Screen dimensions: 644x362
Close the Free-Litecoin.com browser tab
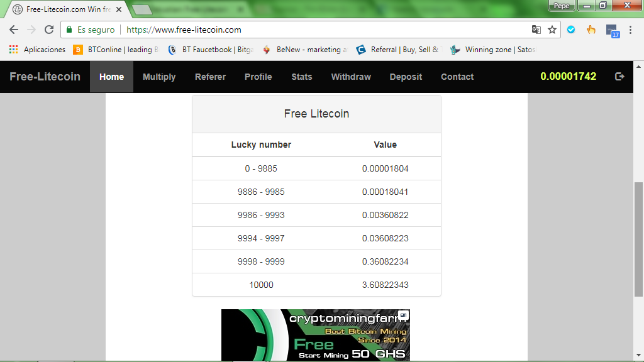[119, 9]
